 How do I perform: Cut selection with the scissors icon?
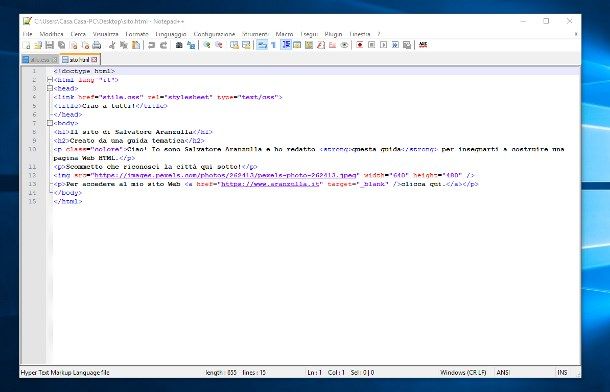(112, 45)
